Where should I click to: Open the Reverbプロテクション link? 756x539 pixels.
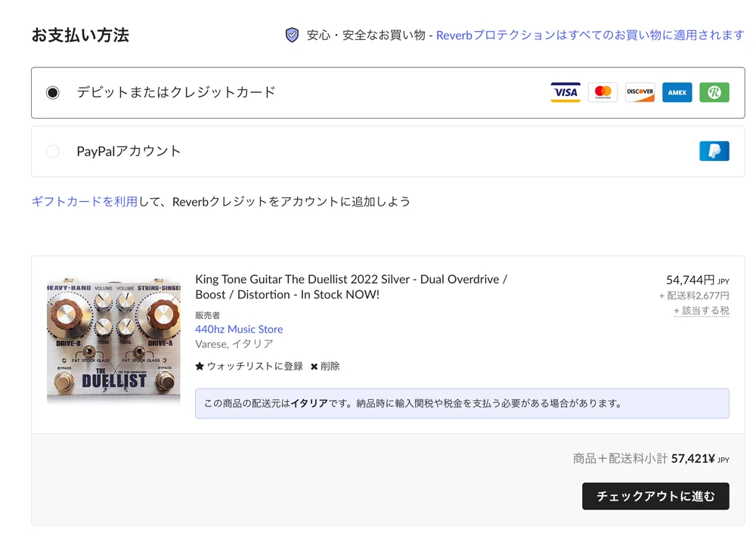pos(590,36)
